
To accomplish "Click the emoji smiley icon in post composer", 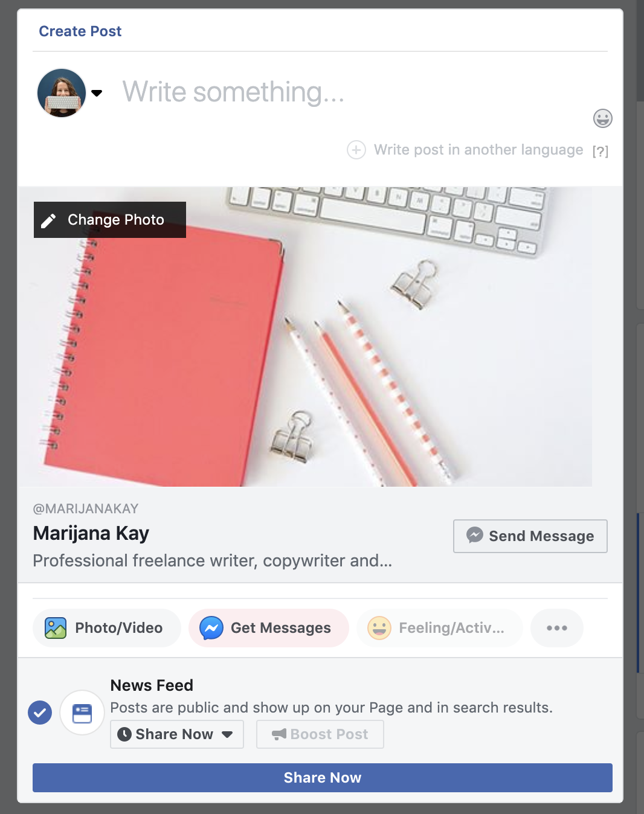I will 602,118.
